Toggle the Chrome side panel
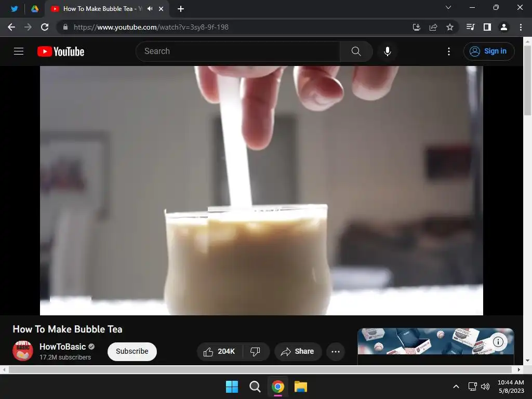Screen dimensions: 532x399 487,27
